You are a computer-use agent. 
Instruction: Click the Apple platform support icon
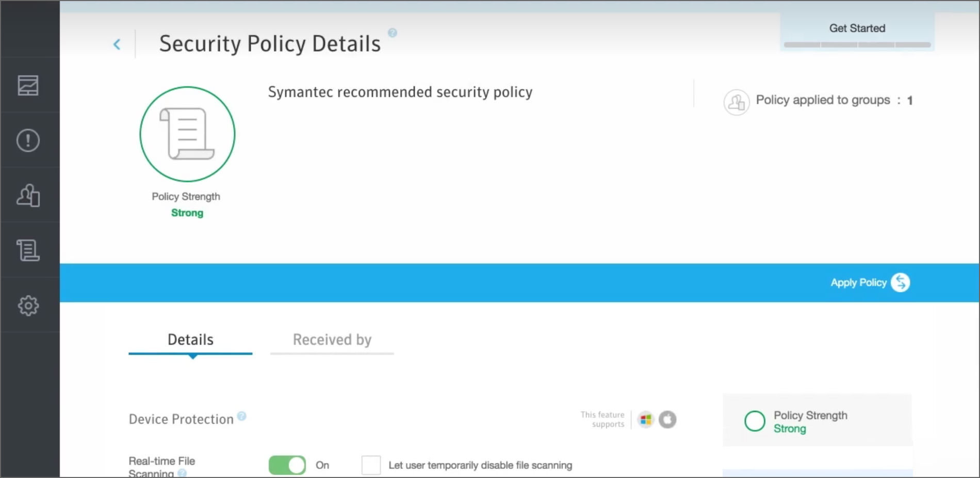pos(667,420)
